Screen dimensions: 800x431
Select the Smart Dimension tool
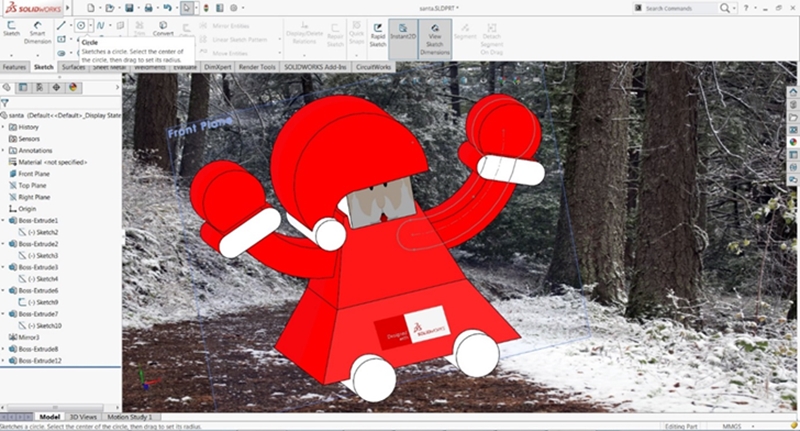coord(37,32)
